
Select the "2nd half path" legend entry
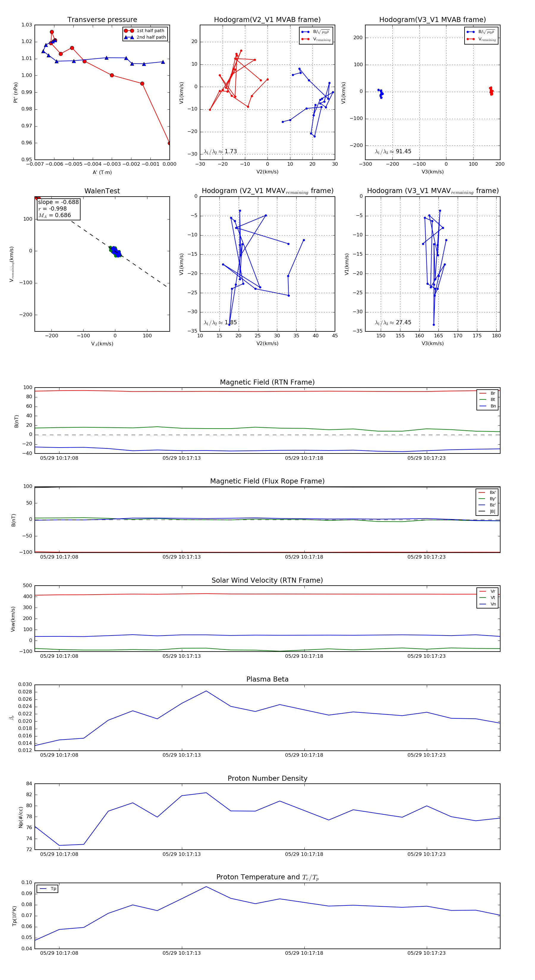(145, 37)
